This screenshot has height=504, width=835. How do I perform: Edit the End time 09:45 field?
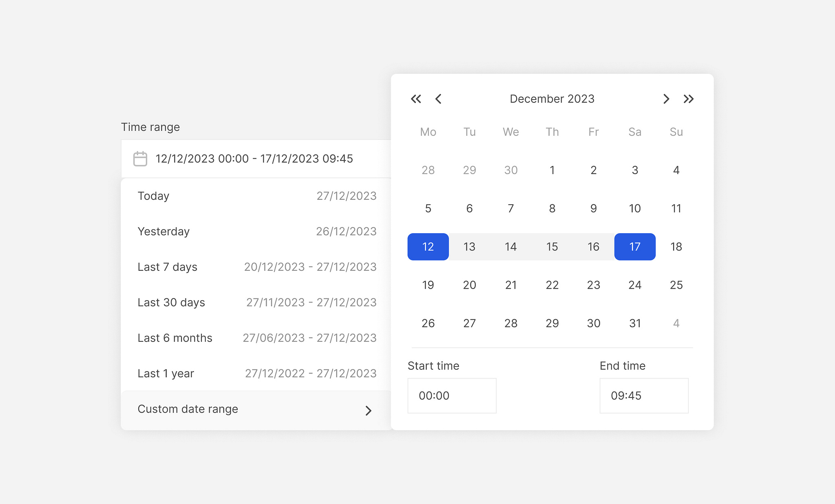(x=644, y=396)
